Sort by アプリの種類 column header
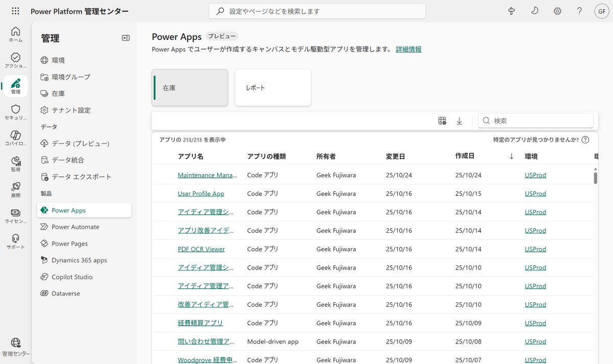This screenshot has width=613, height=364. point(266,156)
